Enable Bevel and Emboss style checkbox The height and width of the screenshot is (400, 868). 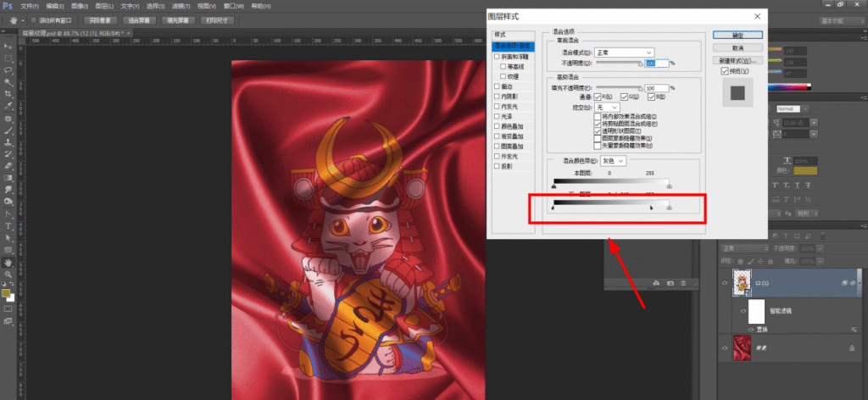497,57
